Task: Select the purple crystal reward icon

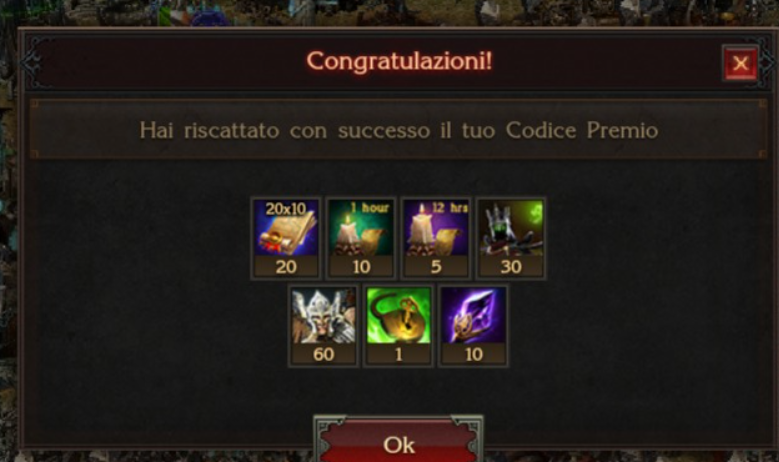Action: 473,315
